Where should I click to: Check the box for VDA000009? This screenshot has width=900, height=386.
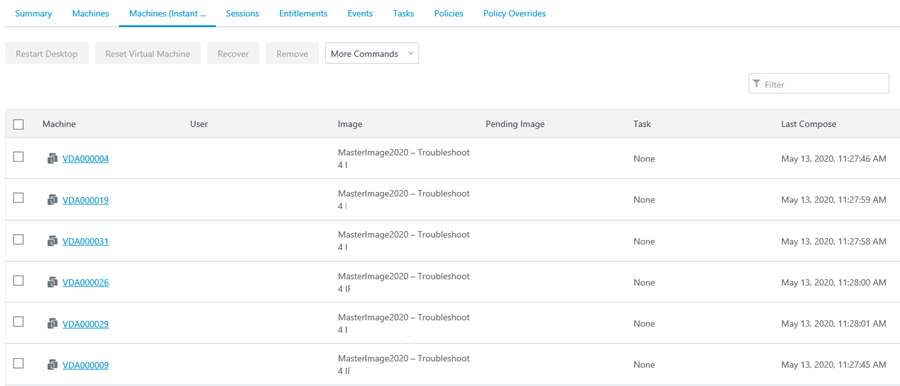pos(18,363)
